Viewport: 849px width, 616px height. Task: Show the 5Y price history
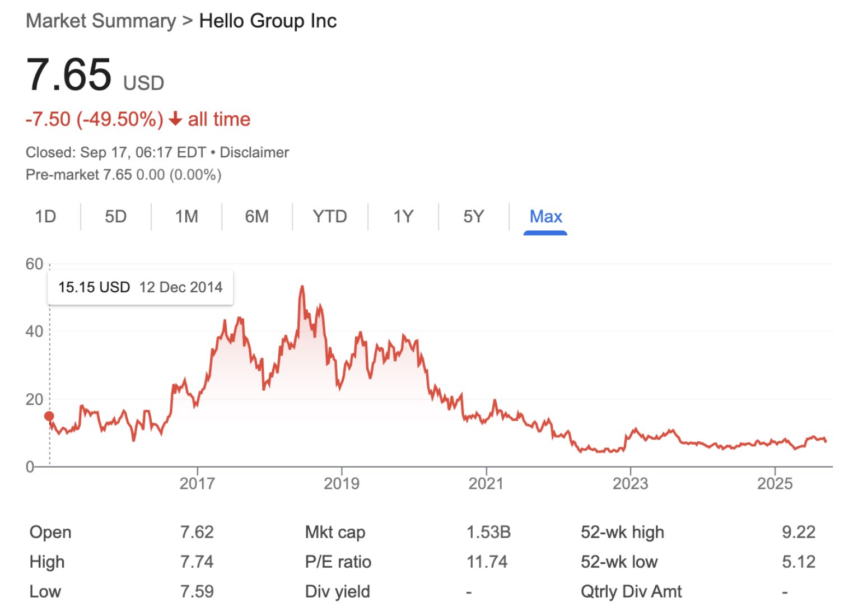tap(473, 217)
